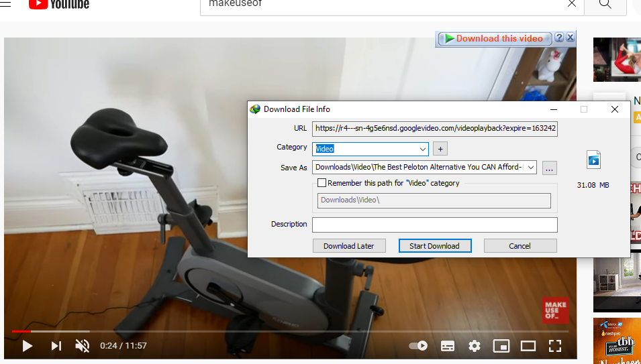
Task: Expand the Category dropdown
Action: (x=422, y=149)
